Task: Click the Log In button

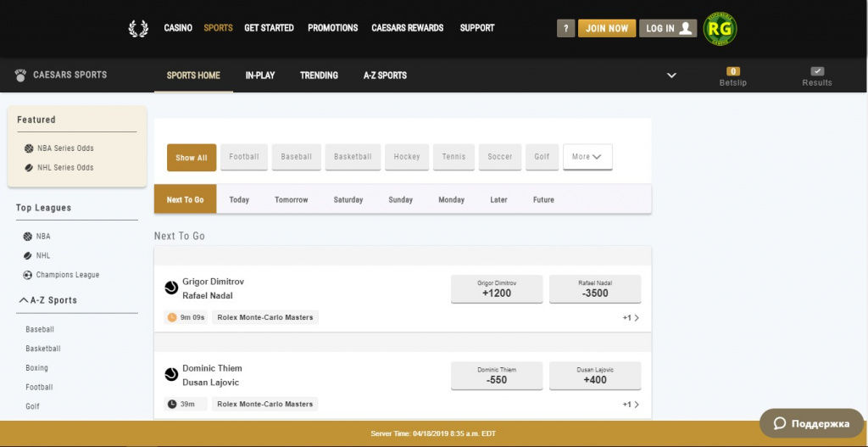Action: point(668,28)
